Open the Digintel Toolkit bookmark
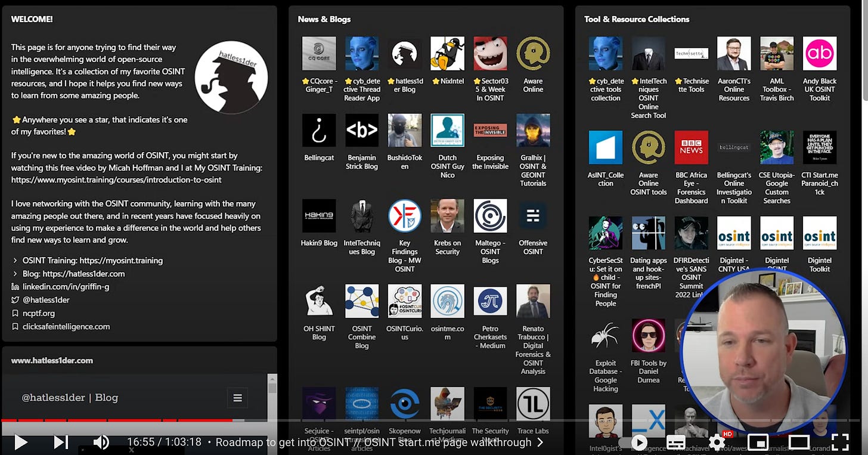This screenshot has height=455, width=868. [820, 233]
